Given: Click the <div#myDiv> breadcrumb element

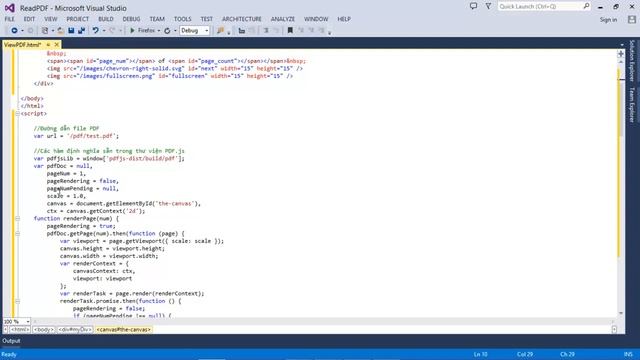Looking at the screenshot, I should [x=75, y=329].
